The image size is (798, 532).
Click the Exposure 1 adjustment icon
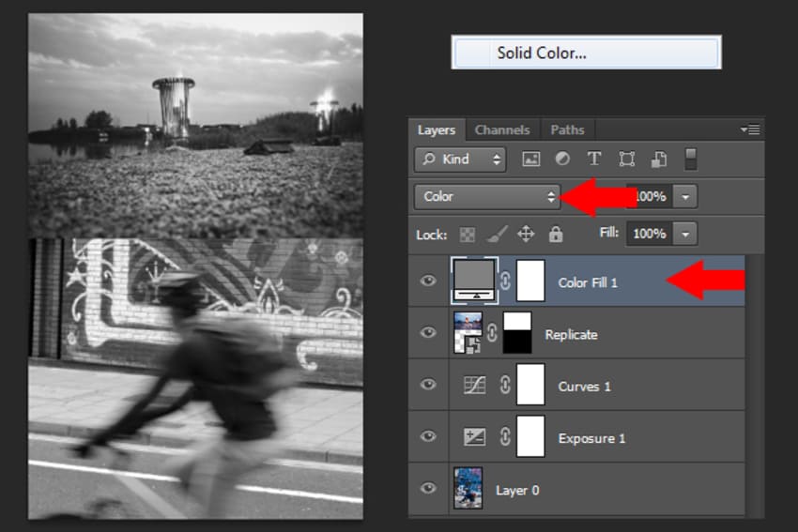click(474, 437)
